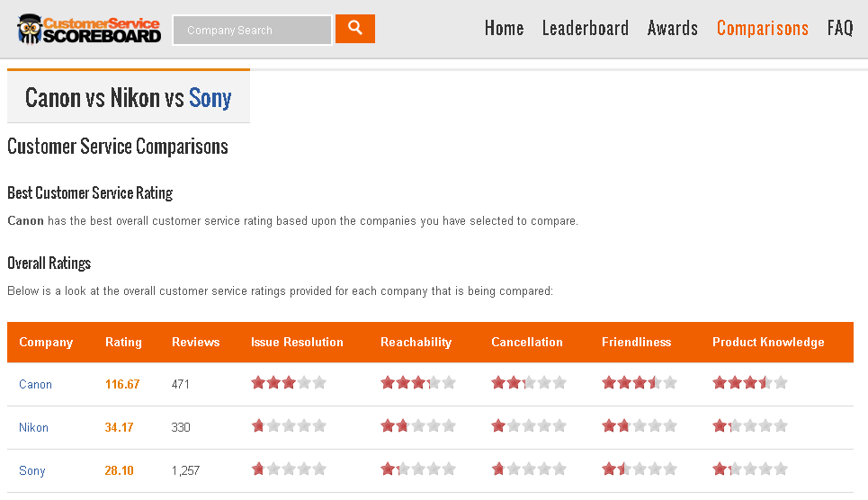Click Canon's Issue Resolution star rating
This screenshot has width=868, height=500.
tap(289, 382)
